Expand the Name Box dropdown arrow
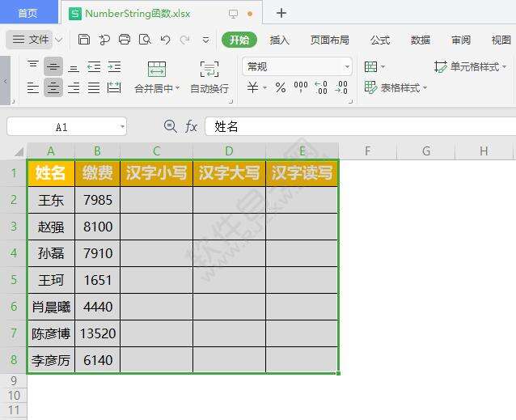Image resolution: width=516 pixels, height=420 pixels. tap(122, 127)
